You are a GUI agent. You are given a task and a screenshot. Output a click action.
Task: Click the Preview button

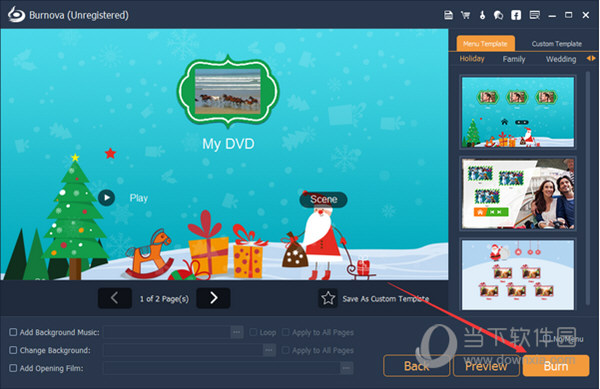tap(486, 366)
